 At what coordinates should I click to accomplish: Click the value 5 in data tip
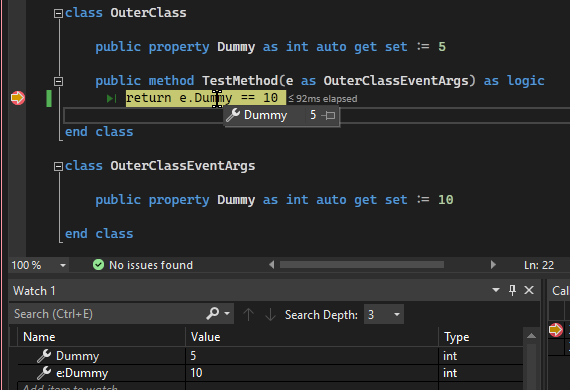click(313, 115)
